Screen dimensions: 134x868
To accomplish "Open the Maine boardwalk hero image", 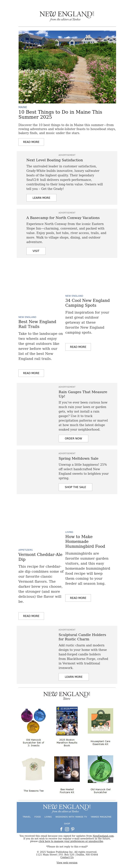I will click(x=67, y=67).
